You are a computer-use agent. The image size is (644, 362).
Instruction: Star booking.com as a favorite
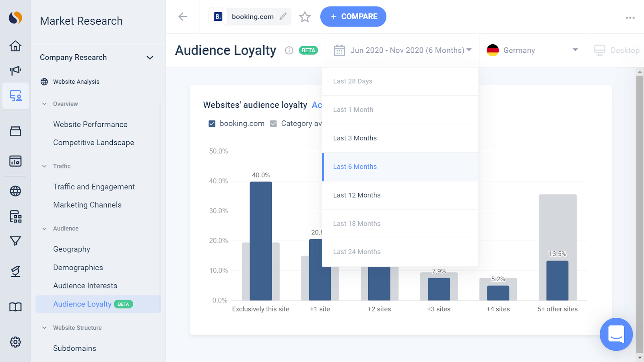pyautogui.click(x=305, y=16)
